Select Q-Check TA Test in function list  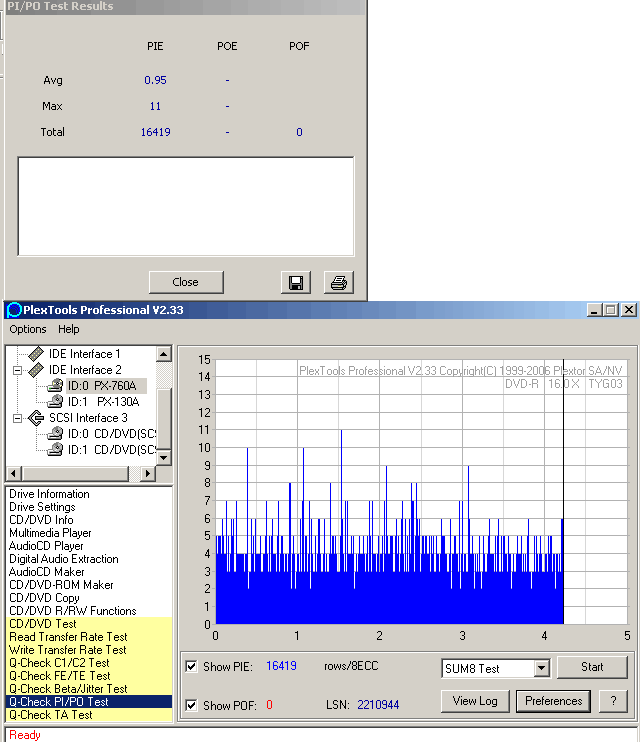click(51, 715)
